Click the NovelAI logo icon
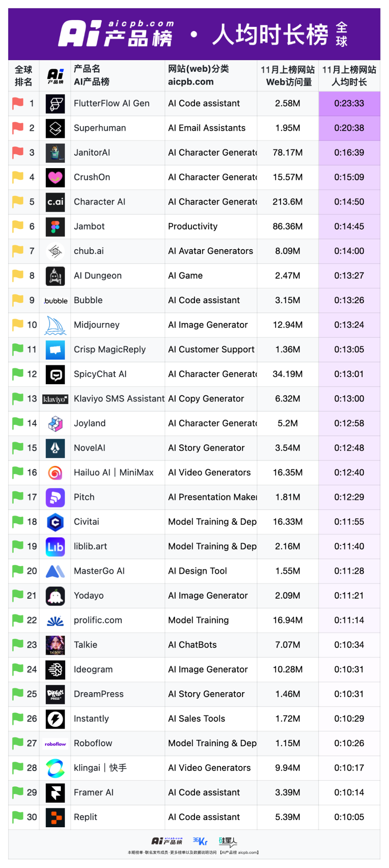The image size is (389, 868). (x=55, y=448)
